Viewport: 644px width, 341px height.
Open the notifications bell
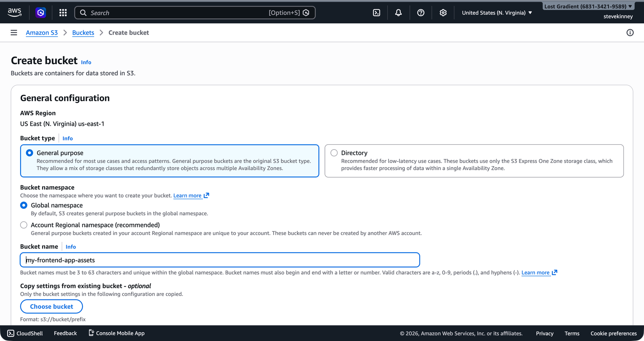tap(398, 13)
